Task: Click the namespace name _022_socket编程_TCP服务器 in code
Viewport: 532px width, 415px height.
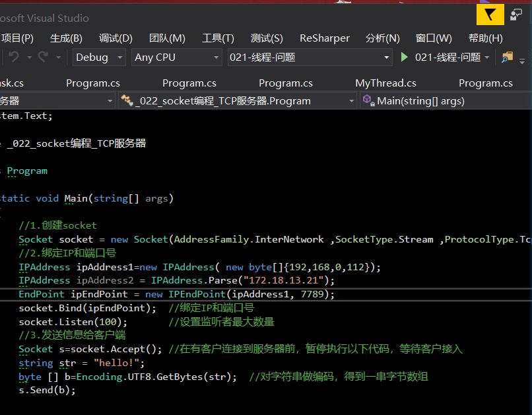Action: click(x=77, y=143)
